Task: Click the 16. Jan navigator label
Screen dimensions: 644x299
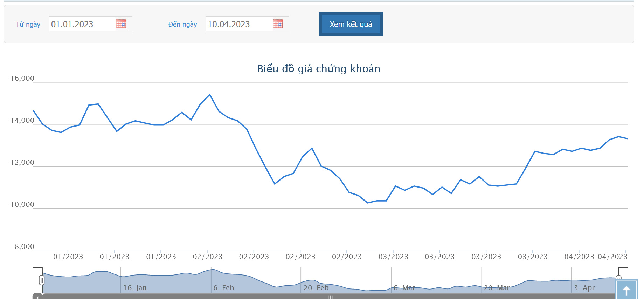Action: 135,288
